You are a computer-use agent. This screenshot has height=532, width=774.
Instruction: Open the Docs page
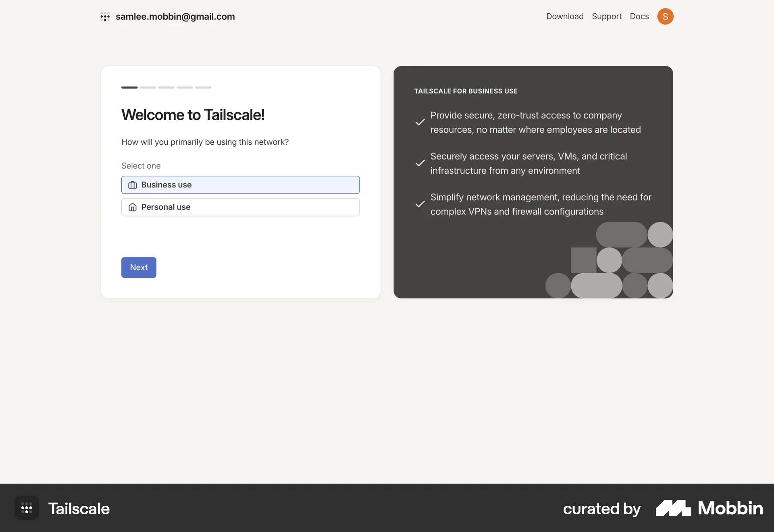[x=639, y=17]
